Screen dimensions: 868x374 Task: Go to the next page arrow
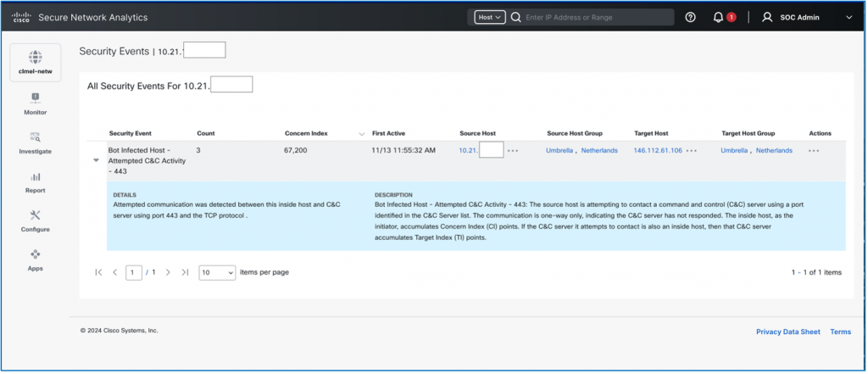pos(168,272)
